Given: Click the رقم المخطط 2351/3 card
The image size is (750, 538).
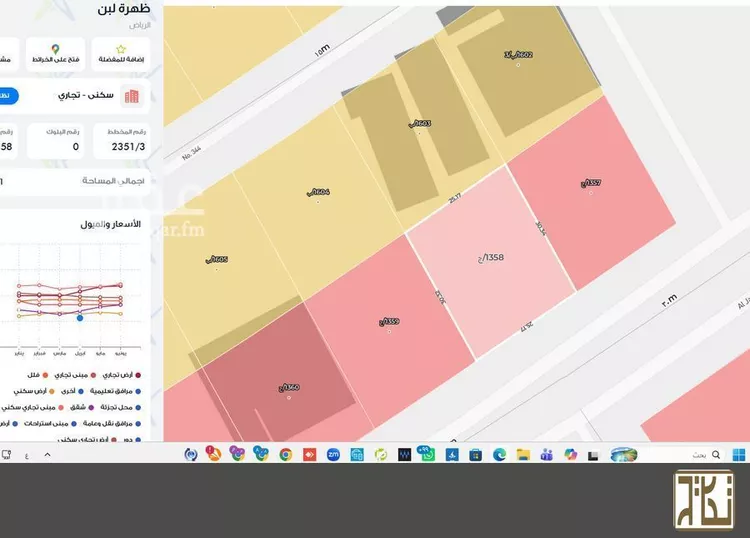Looking at the screenshot, I should (x=122, y=140).
